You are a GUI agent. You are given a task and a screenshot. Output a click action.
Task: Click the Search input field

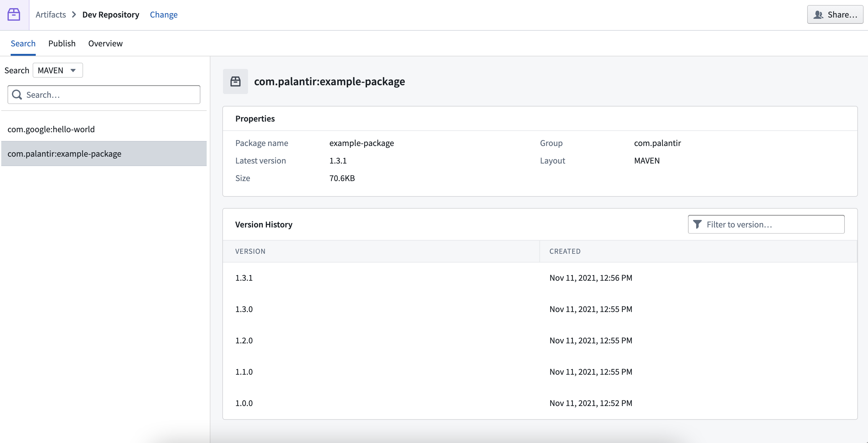pos(104,94)
